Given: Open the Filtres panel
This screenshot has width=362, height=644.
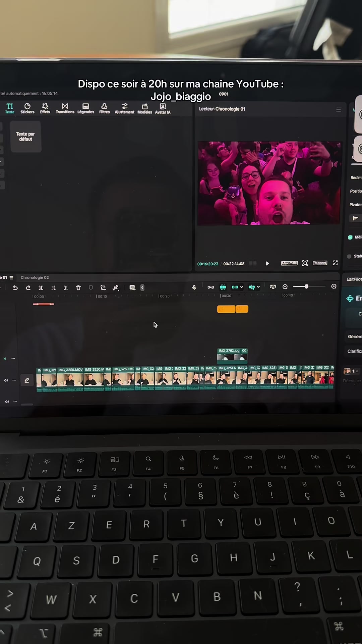Looking at the screenshot, I should pyautogui.click(x=105, y=108).
